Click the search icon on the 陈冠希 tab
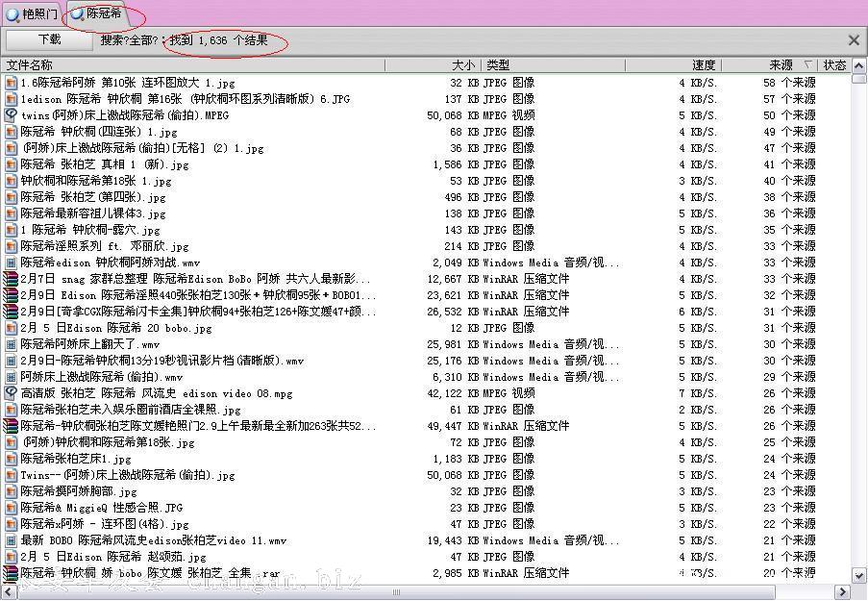This screenshot has width=868, height=601. pos(76,13)
